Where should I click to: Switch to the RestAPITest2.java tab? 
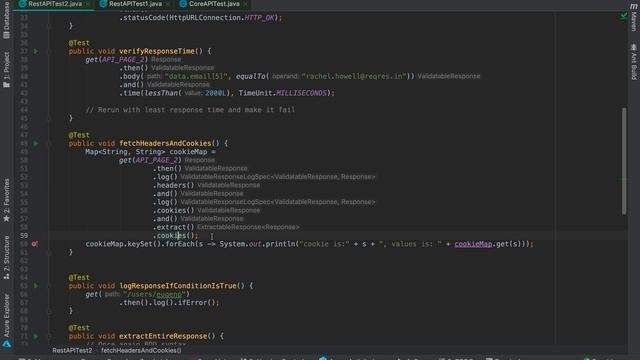[x=55, y=4]
